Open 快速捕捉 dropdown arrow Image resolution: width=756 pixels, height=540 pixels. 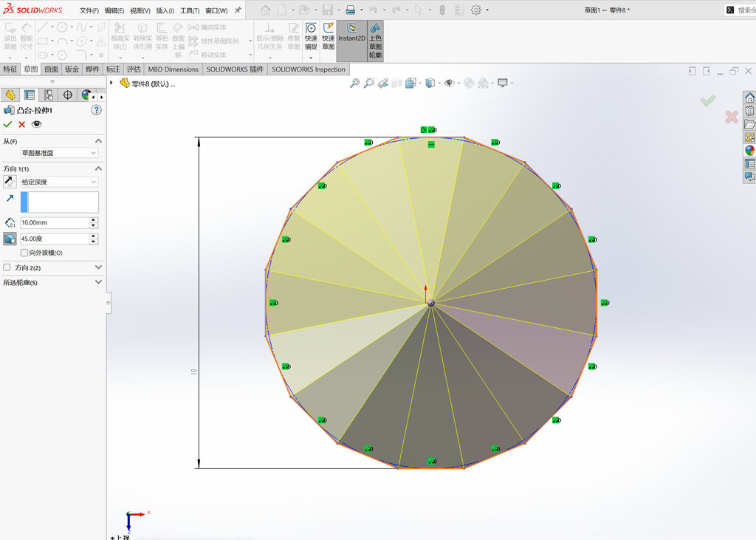pyautogui.click(x=311, y=58)
